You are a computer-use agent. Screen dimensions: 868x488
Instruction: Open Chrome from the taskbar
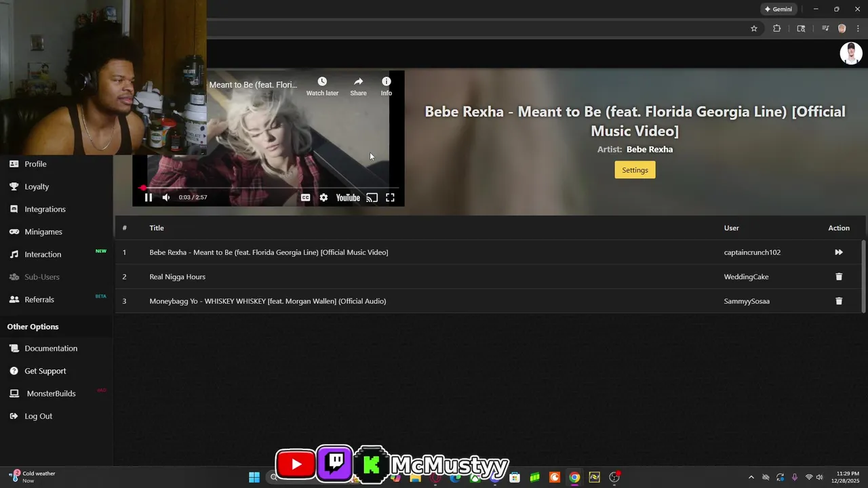(574, 477)
